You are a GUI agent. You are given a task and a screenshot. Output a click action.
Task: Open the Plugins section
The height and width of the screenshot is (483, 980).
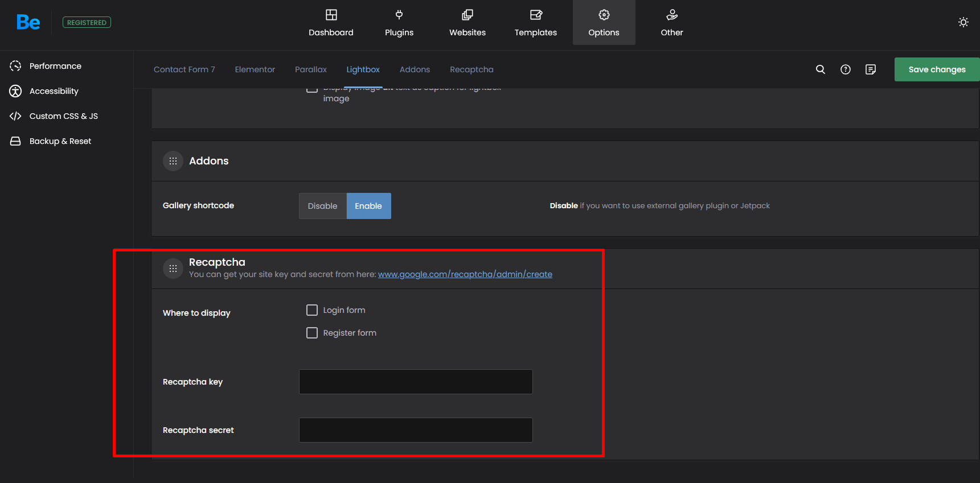pos(399,23)
